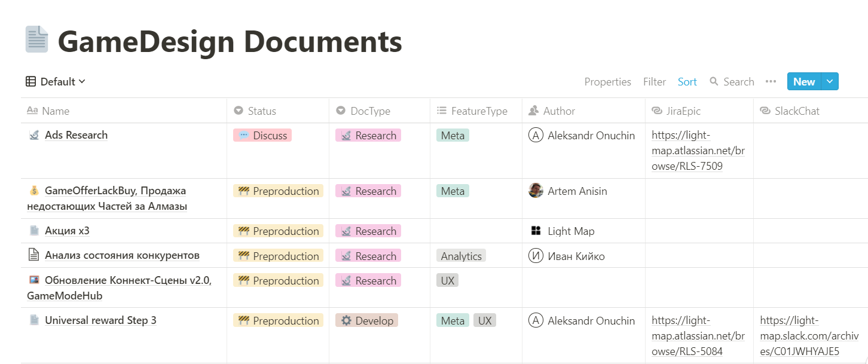
Task: Open the Slack archive link for Universal reward
Action: click(x=799, y=336)
